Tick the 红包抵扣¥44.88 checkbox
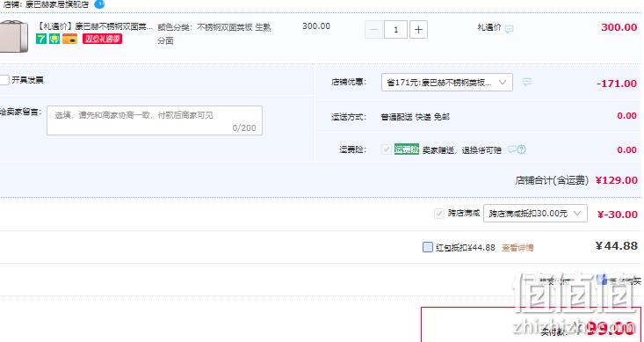The height and width of the screenshot is (342, 644). (x=428, y=247)
